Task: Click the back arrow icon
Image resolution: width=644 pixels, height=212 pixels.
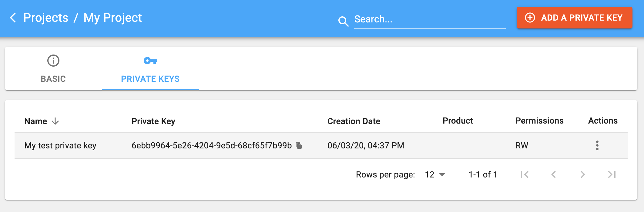Action: 13,18
